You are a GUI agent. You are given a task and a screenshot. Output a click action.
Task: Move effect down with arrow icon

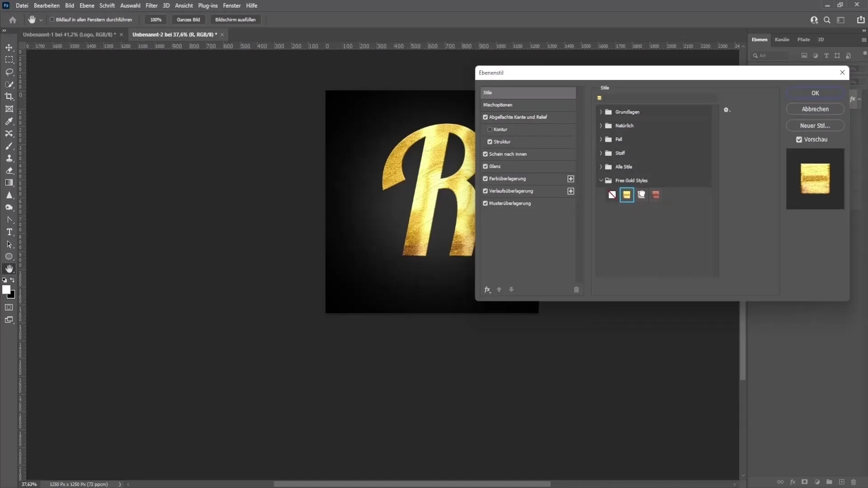511,290
